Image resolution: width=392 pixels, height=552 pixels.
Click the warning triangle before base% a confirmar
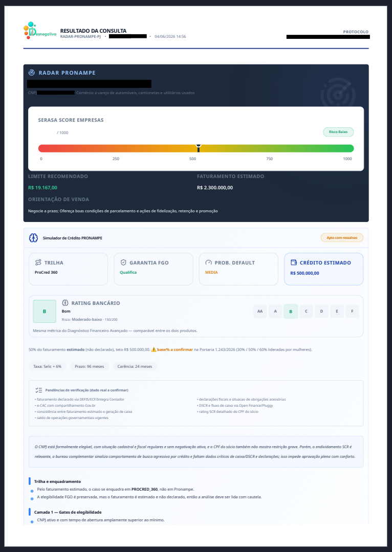[154, 349]
